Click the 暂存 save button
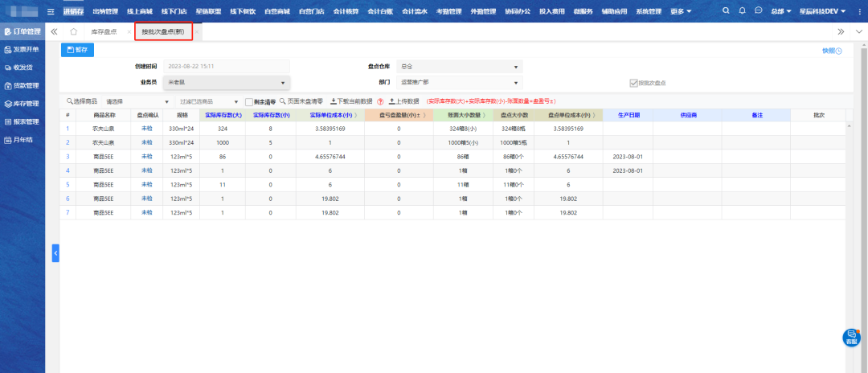868x373 pixels. pos(78,50)
